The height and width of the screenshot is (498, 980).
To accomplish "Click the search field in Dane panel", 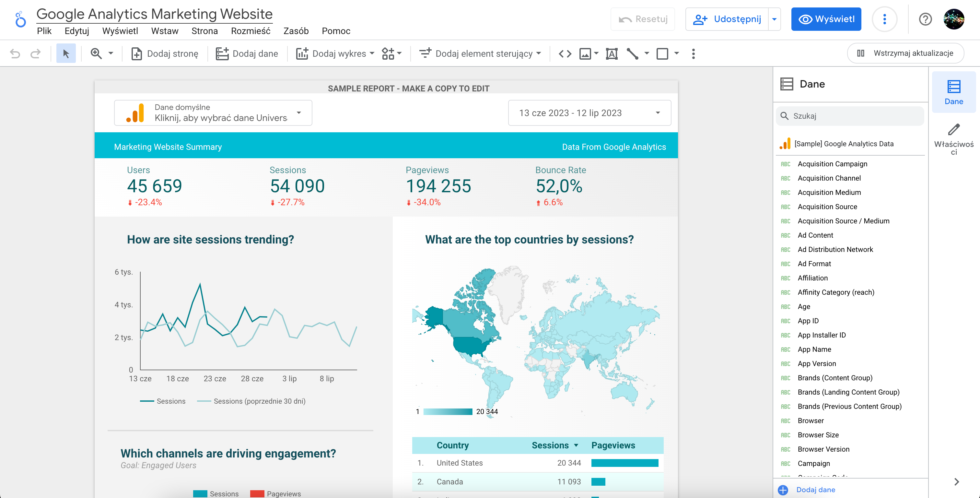I will pos(850,116).
